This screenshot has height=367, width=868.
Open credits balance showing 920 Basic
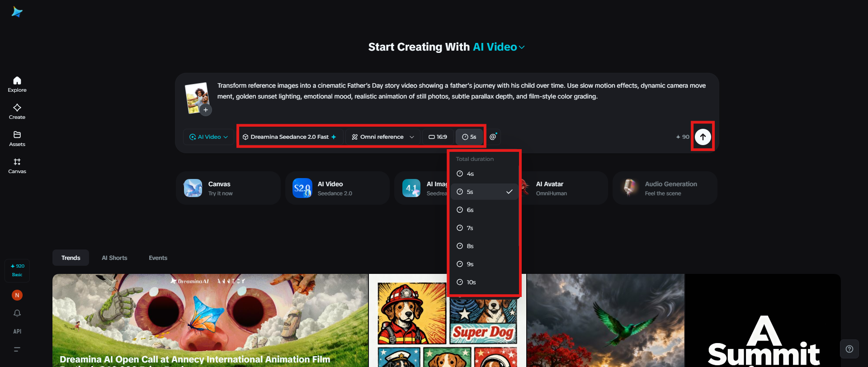pos(17,270)
